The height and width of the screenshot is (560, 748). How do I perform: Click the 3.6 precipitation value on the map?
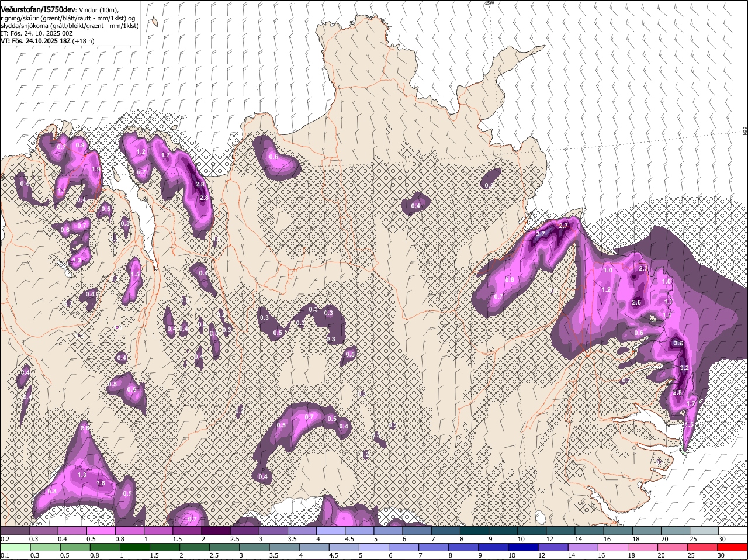pyautogui.click(x=678, y=344)
